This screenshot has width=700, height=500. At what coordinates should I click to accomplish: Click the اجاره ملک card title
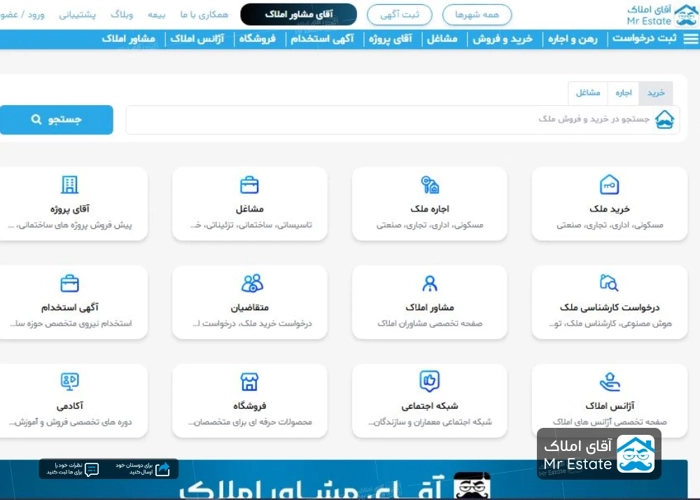[429, 208]
